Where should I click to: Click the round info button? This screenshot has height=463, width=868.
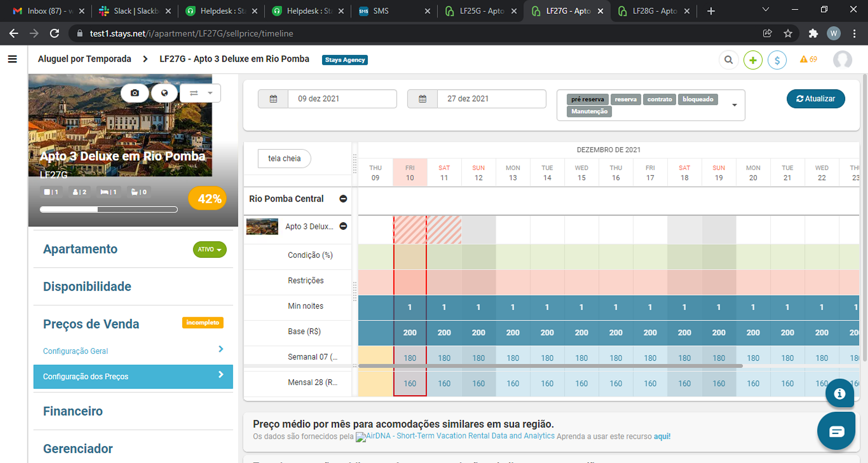(839, 394)
